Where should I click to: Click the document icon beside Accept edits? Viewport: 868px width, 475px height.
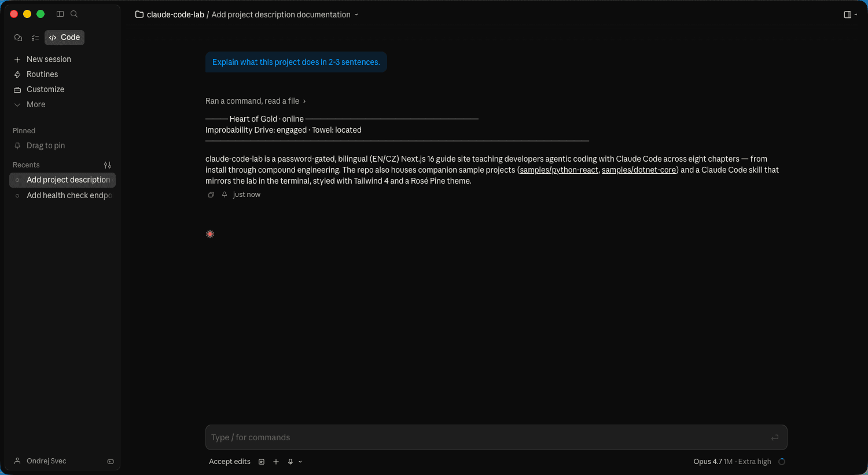pyautogui.click(x=262, y=462)
